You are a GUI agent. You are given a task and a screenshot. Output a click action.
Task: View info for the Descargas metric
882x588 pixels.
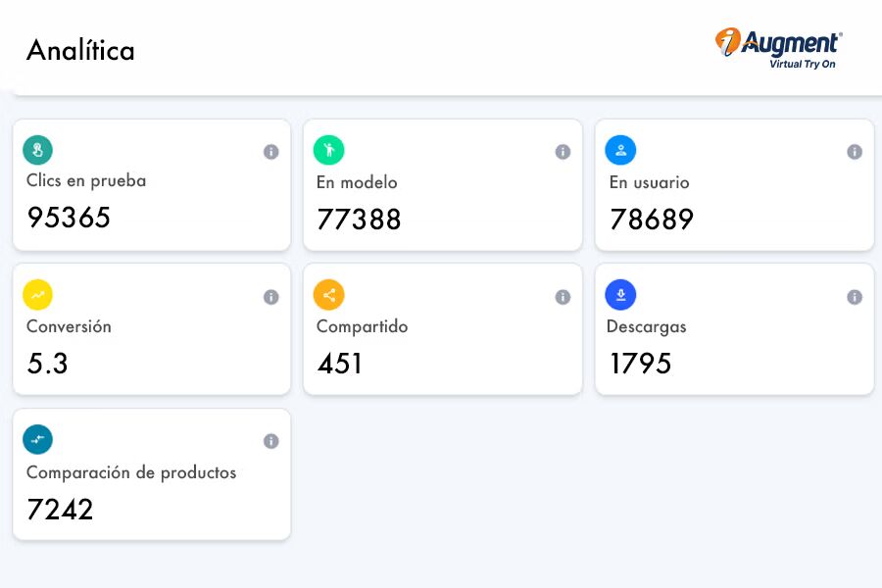(x=855, y=297)
